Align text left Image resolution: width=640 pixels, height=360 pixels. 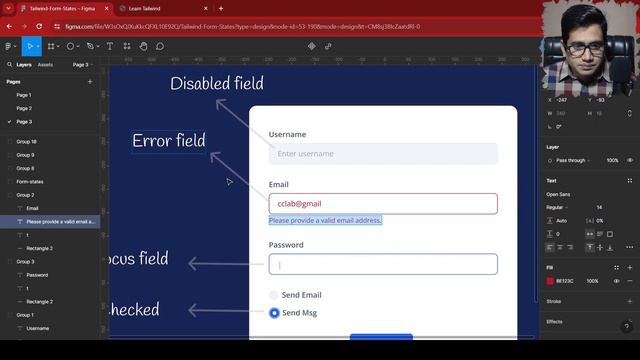tap(550, 247)
